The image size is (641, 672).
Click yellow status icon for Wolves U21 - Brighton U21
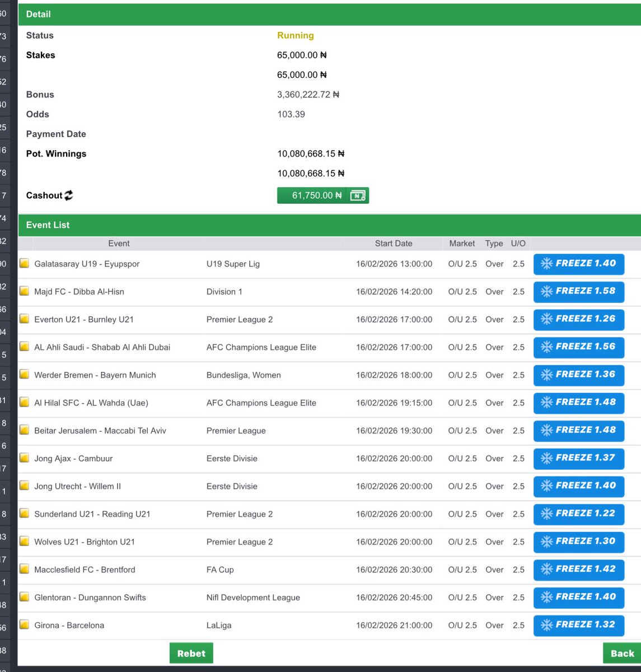click(x=25, y=542)
